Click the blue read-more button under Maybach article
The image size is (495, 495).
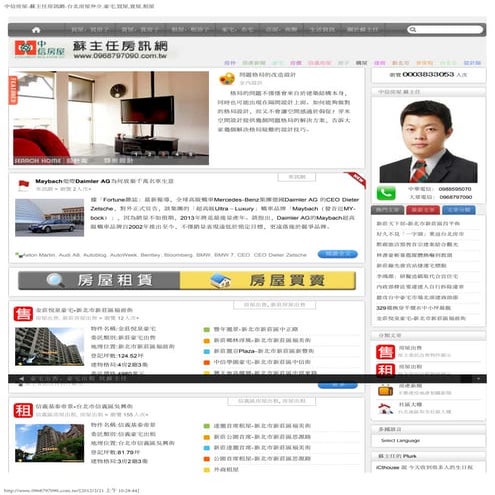tap(337, 254)
